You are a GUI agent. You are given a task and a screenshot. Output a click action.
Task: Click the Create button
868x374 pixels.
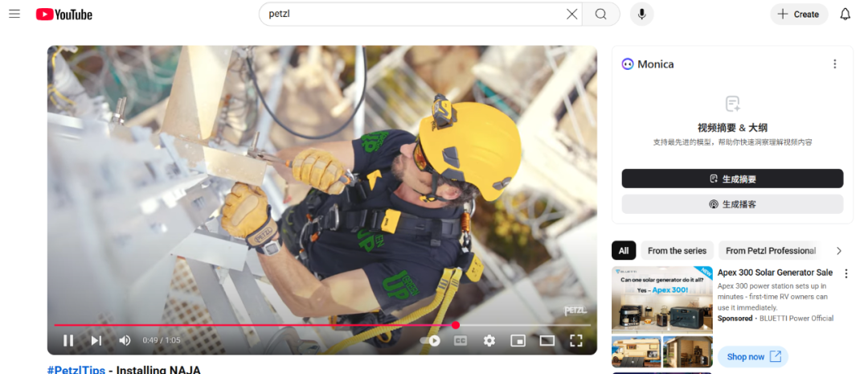point(798,14)
